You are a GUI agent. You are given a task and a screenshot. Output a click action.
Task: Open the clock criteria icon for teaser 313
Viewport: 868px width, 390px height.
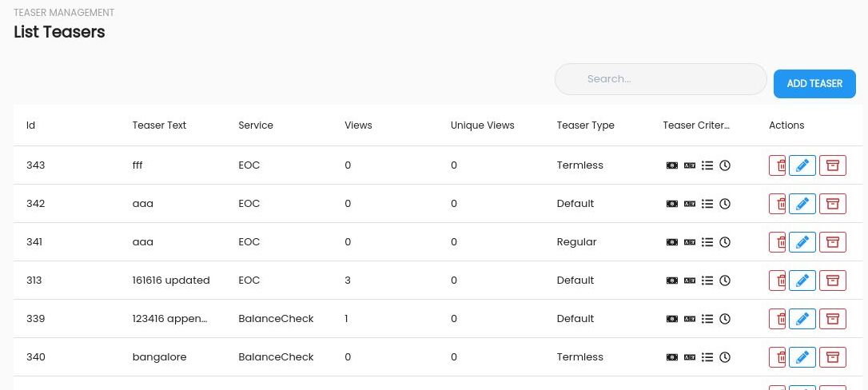click(725, 281)
